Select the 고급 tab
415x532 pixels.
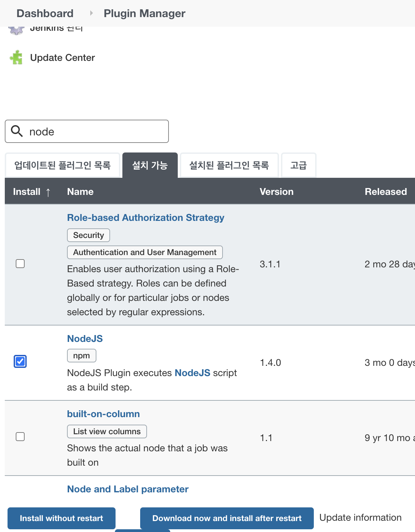pyautogui.click(x=298, y=165)
